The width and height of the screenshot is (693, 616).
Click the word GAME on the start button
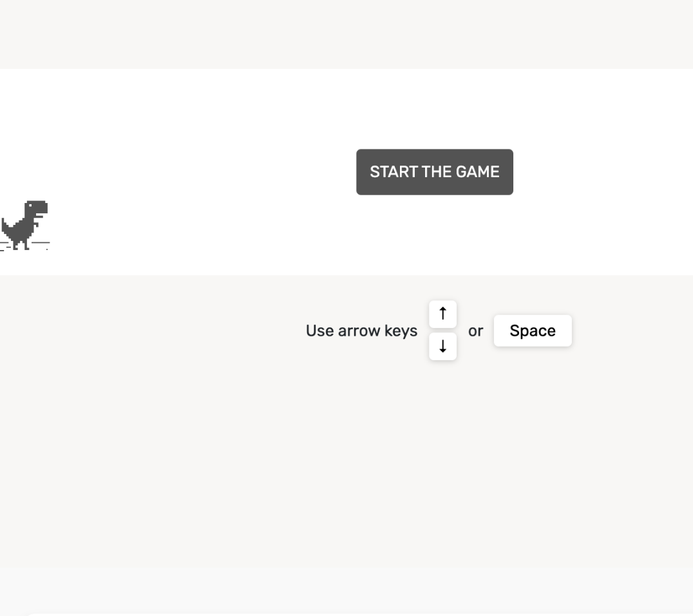(x=478, y=172)
